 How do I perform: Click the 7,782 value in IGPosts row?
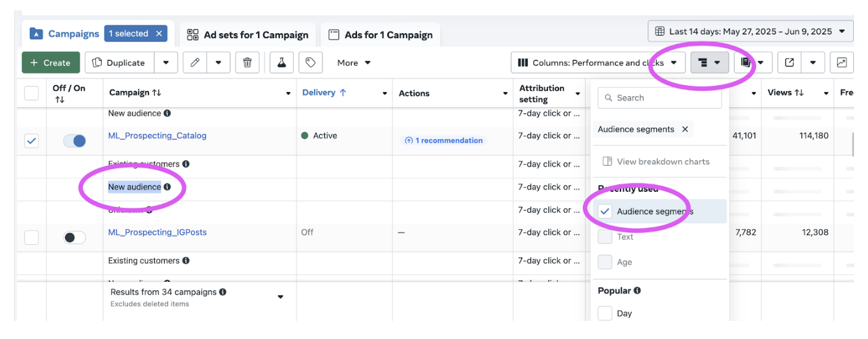click(745, 232)
